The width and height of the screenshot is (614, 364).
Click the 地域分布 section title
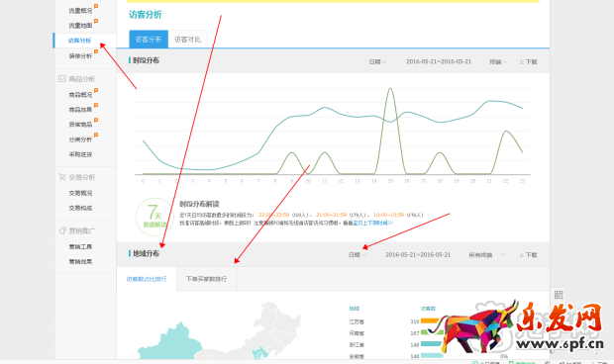[x=146, y=253]
